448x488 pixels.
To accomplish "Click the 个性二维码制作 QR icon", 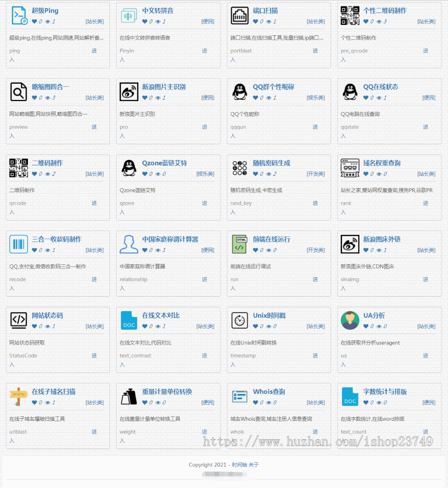I will (x=350, y=15).
